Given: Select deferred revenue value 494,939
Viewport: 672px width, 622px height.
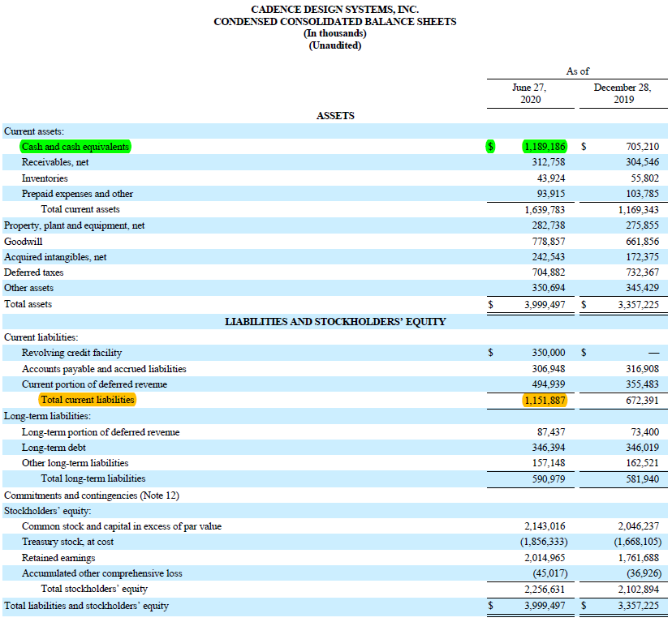Looking at the screenshot, I should [549, 384].
